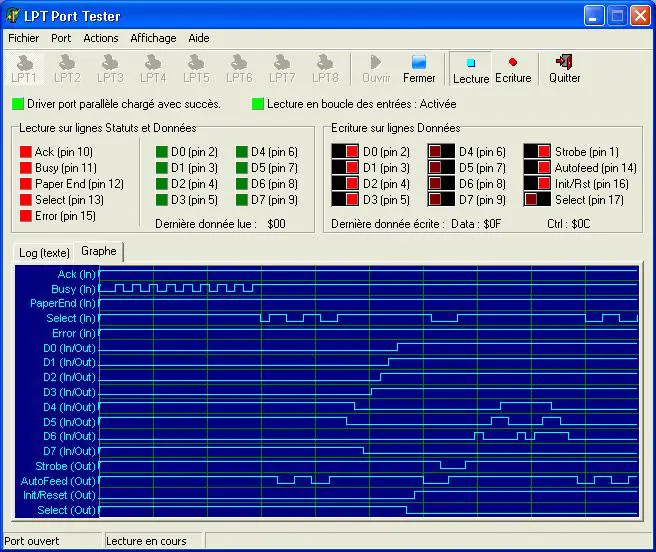Click the LPT Port Tester title icon
This screenshot has width=656, height=552.
13,15
